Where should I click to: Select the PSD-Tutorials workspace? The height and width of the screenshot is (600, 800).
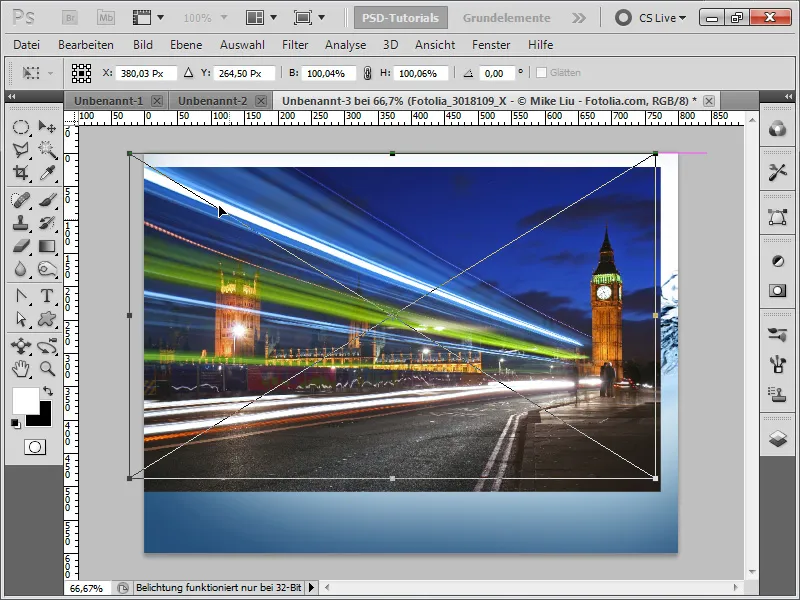[x=401, y=18]
